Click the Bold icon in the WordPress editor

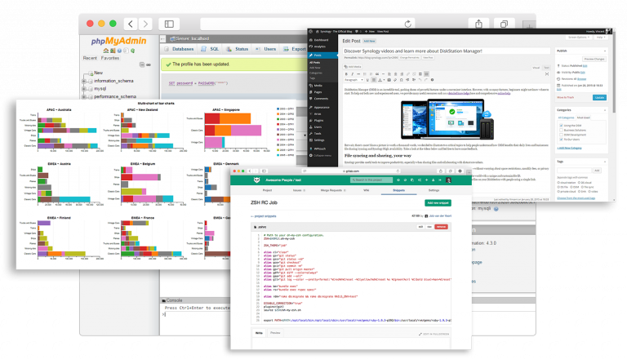point(346,74)
